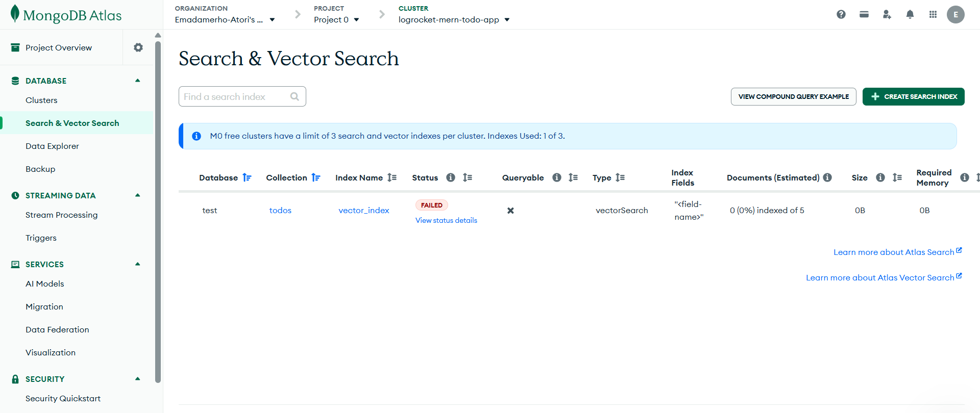
Task: Click the Documents (Estimated) info icon
Action: click(x=827, y=177)
